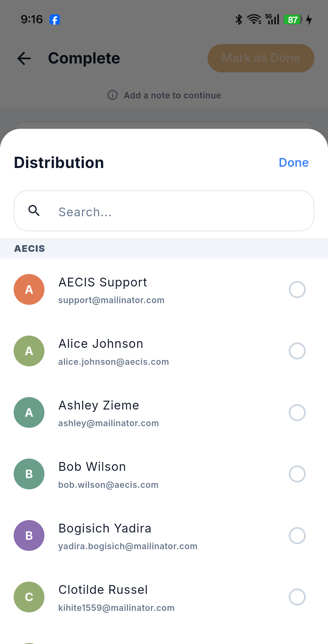
Task: Tap the orange AECIS Support avatar
Action: point(29,289)
